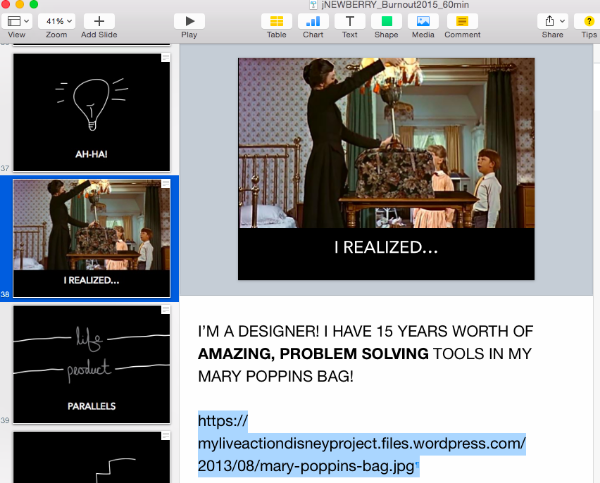Close the window with red button
This screenshot has width=600, height=483.
coord(5,4)
